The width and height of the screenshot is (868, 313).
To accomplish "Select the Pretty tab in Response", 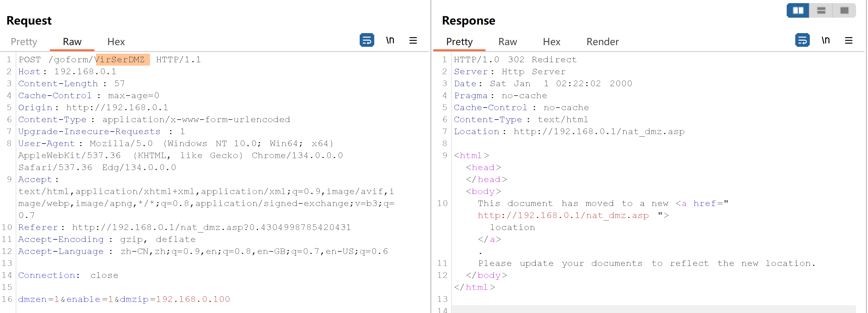I will coord(459,42).
